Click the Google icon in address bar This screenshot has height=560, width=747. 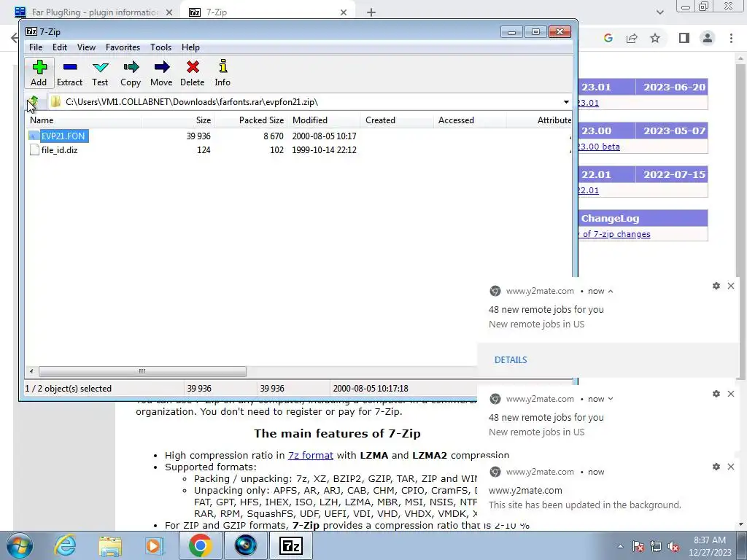[608, 38]
